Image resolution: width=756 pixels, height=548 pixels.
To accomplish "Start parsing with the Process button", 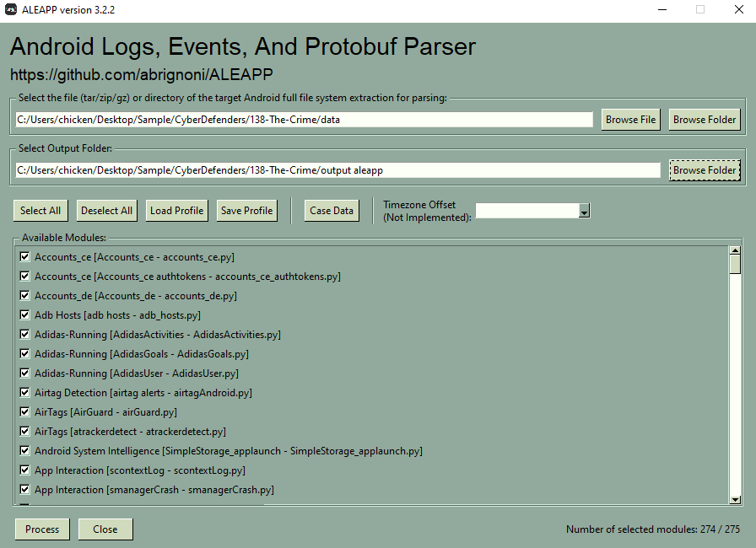I will [x=42, y=529].
